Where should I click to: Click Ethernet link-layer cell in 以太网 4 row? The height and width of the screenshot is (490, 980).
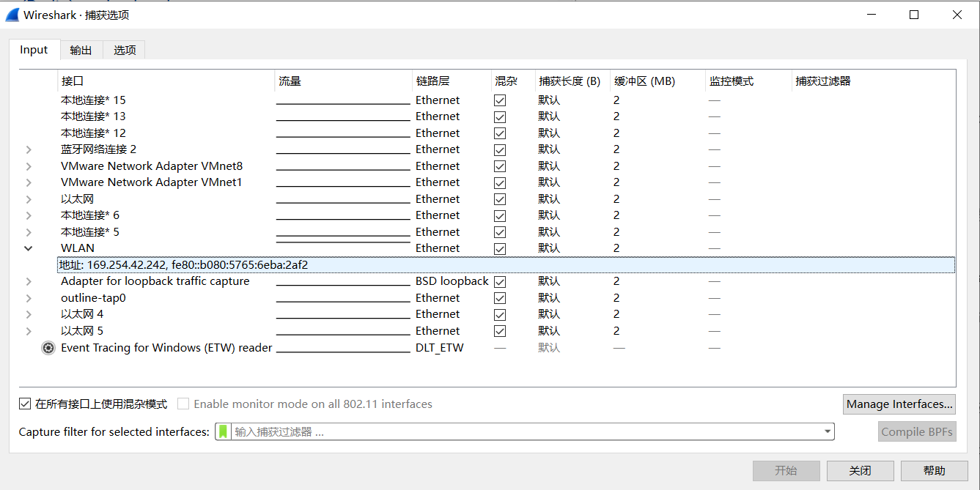coord(438,314)
